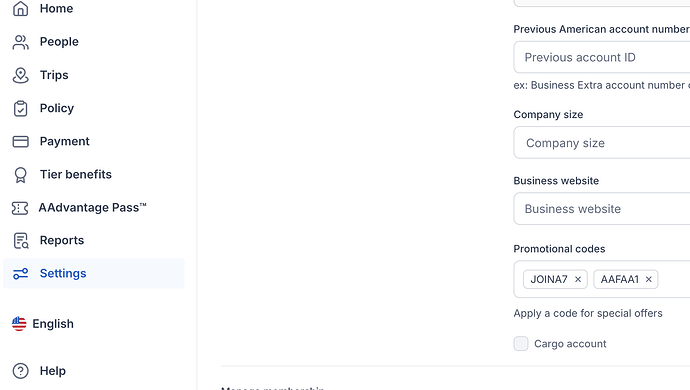This screenshot has height=390, width=690.
Task: Click the Home house icon
Action: coord(20,8)
